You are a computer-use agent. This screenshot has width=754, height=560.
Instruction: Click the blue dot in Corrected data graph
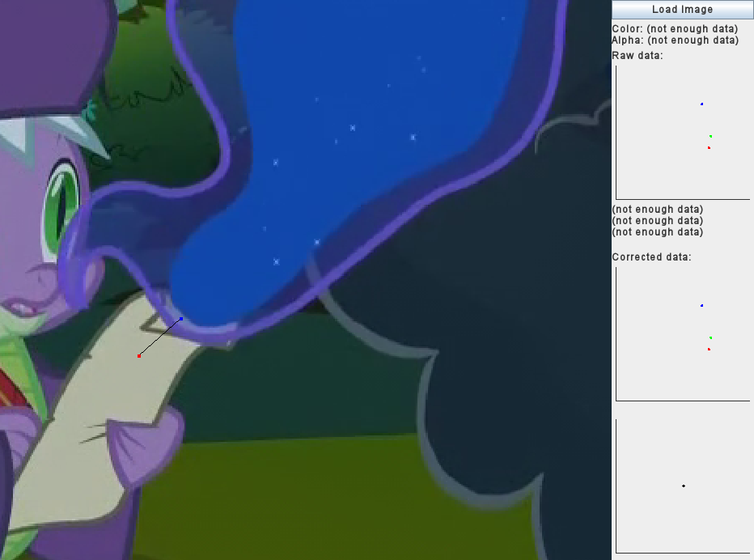point(702,306)
